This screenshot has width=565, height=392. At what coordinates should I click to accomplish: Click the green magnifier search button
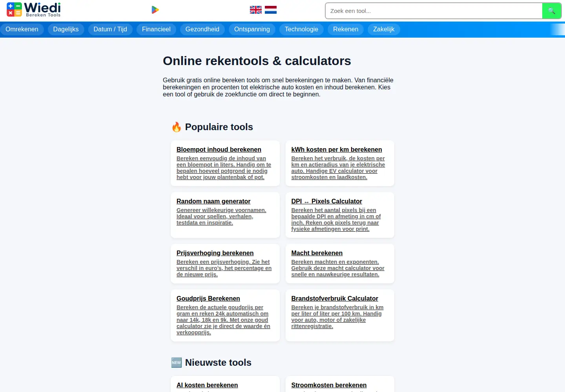pos(551,11)
